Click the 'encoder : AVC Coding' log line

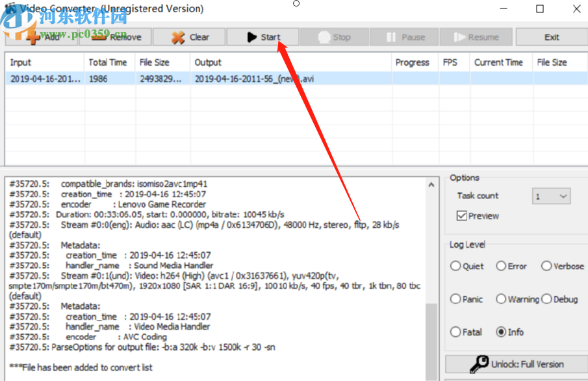point(88,337)
